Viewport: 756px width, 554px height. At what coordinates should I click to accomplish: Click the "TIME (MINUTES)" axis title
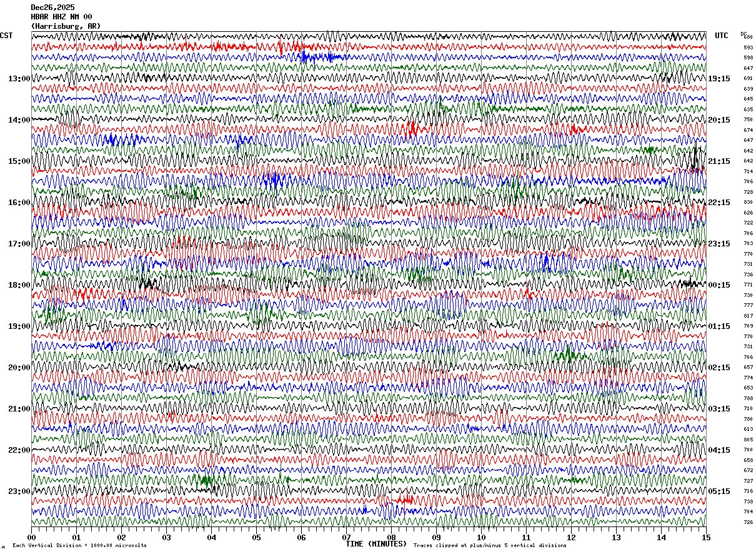[x=376, y=544]
